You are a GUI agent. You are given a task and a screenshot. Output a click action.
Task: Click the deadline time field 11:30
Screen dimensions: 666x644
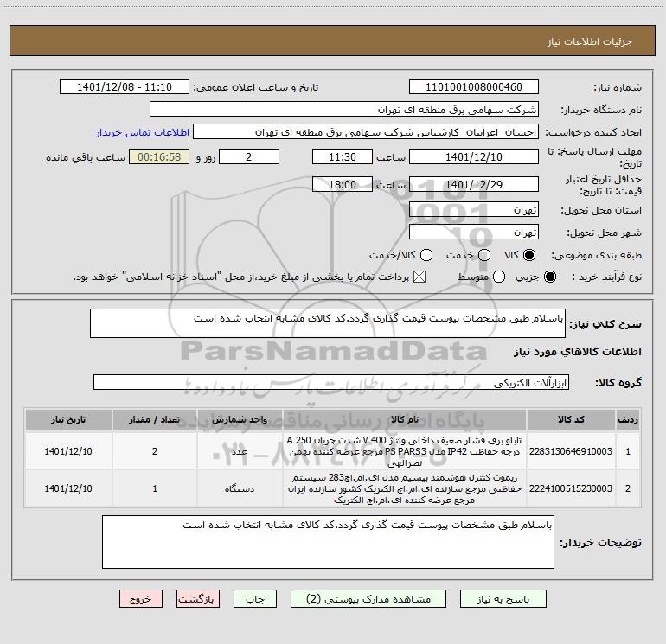click(343, 156)
